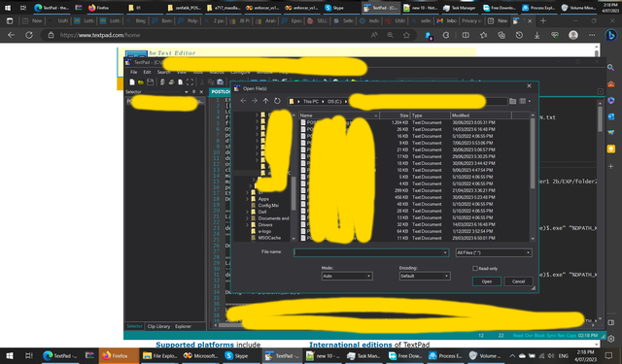Viewport: 622px width, 364px height.
Task: Go up one folder in Open dialog
Action: click(x=265, y=101)
